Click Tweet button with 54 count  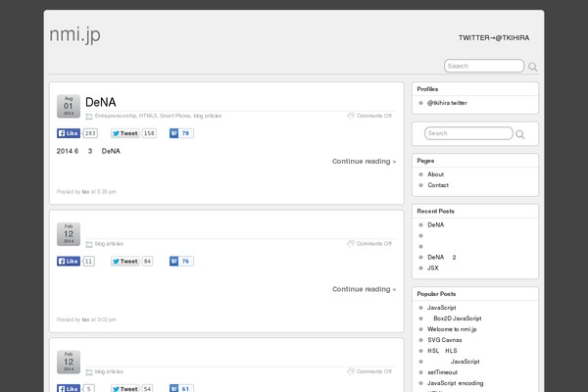click(x=124, y=388)
